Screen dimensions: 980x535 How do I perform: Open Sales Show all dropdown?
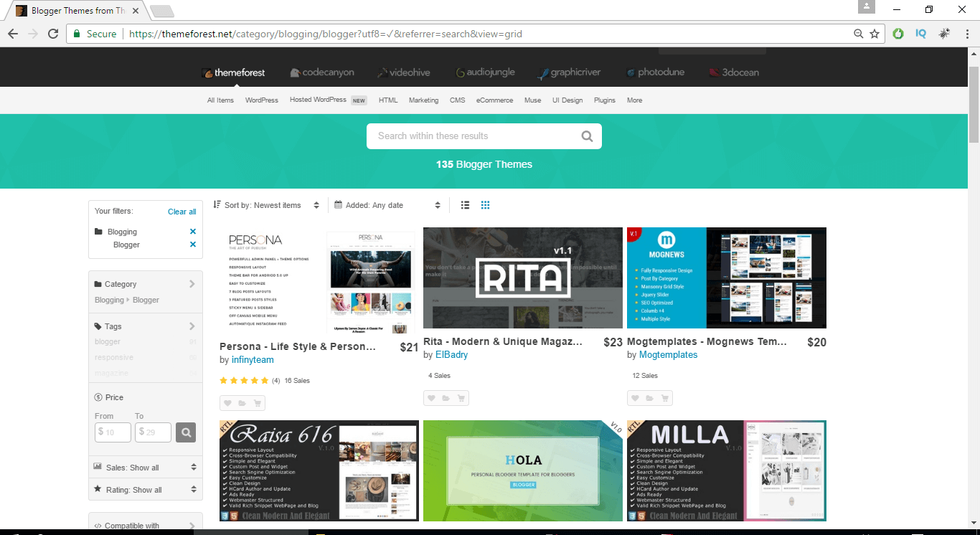tap(145, 468)
